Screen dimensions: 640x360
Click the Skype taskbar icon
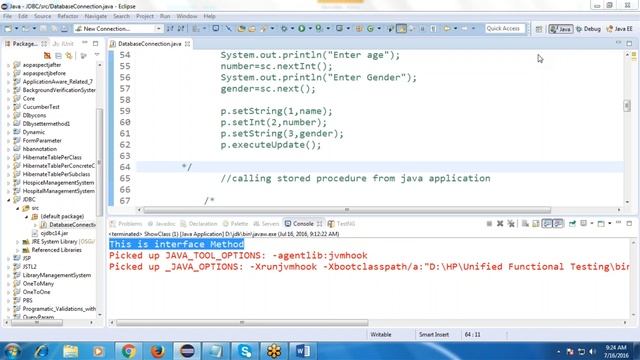pos(244,351)
